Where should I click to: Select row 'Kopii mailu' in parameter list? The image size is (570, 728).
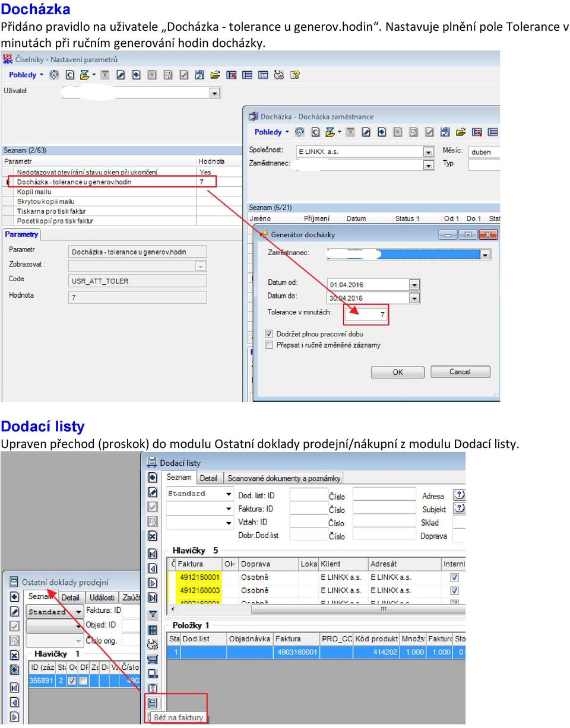pyautogui.click(x=121, y=192)
